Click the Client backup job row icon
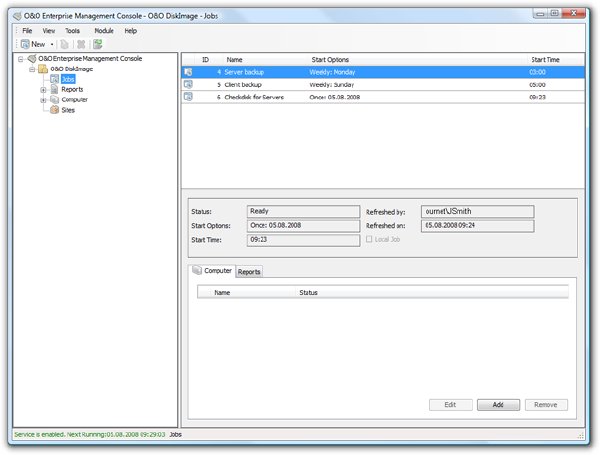600x455 pixels. pyautogui.click(x=188, y=84)
